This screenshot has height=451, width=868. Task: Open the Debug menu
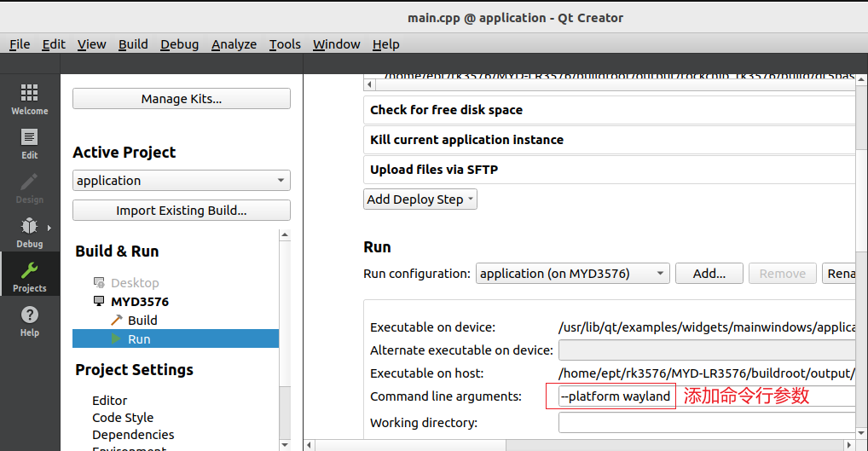179,44
